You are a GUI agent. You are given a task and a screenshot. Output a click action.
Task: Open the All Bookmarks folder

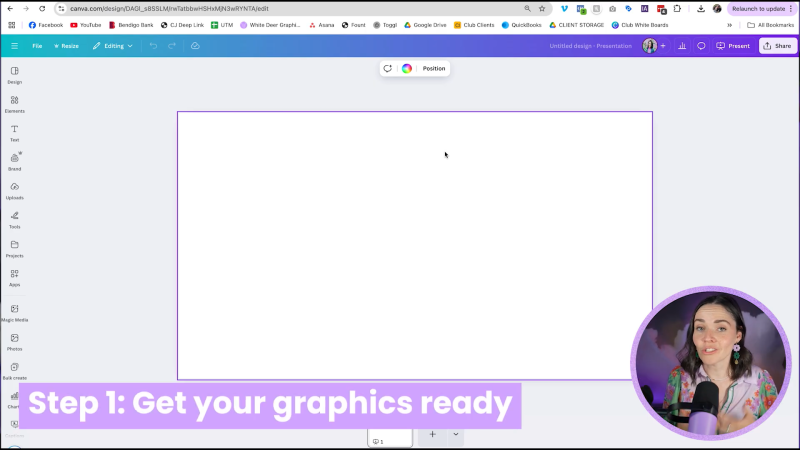[x=770, y=25]
